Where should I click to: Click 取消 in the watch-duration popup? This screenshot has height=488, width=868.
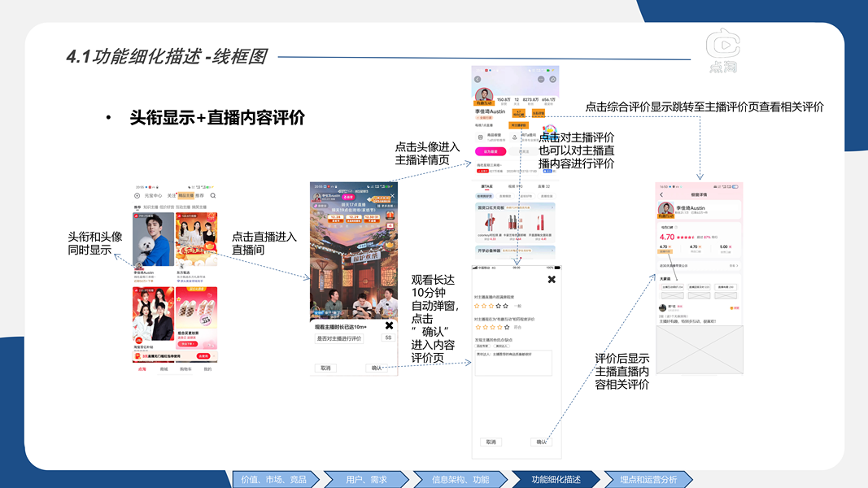325,368
